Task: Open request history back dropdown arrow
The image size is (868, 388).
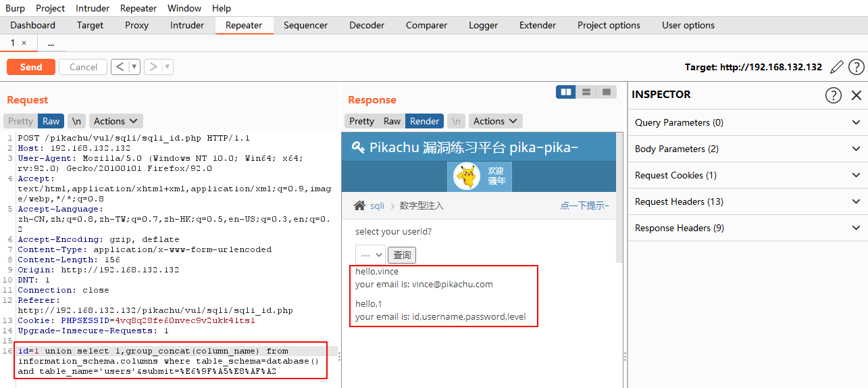Action: (134, 67)
